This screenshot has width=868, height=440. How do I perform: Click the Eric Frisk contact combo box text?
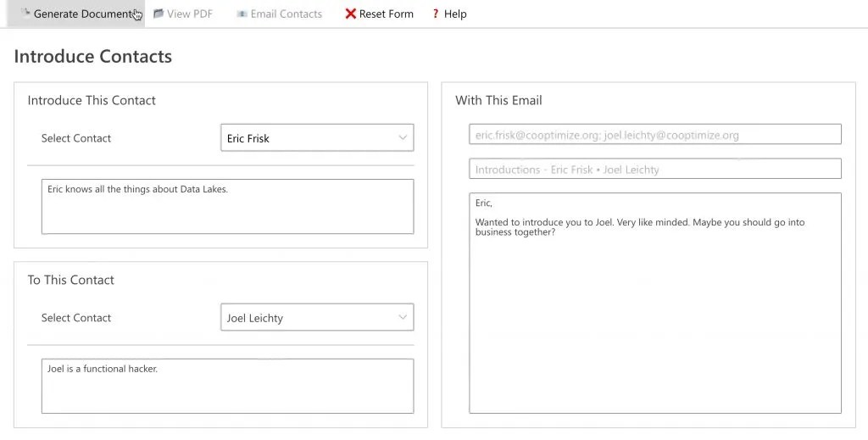point(248,138)
